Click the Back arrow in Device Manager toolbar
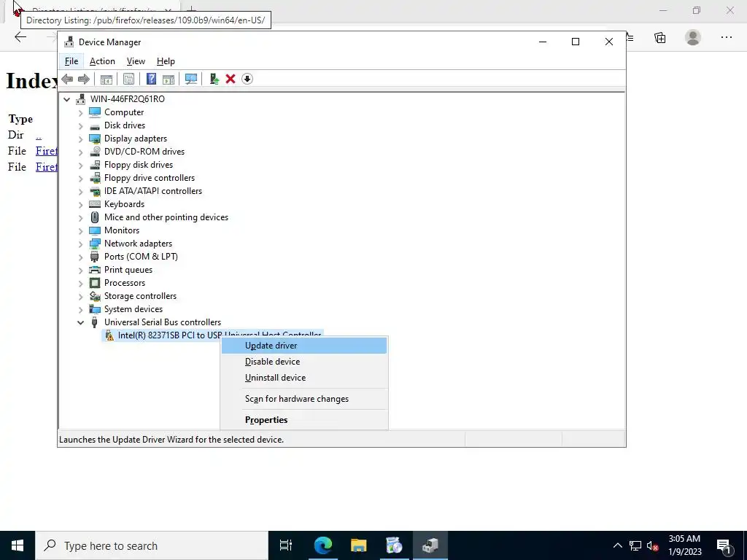 pyautogui.click(x=67, y=79)
